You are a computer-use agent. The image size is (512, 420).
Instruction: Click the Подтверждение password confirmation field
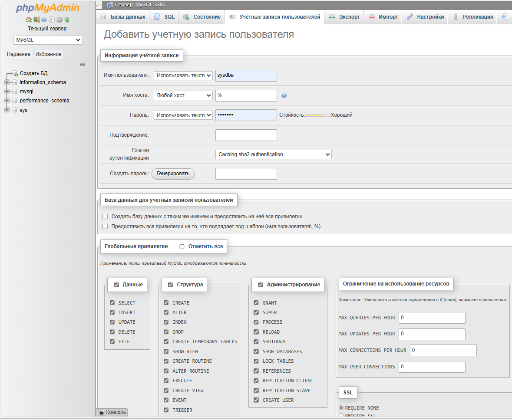point(246,135)
